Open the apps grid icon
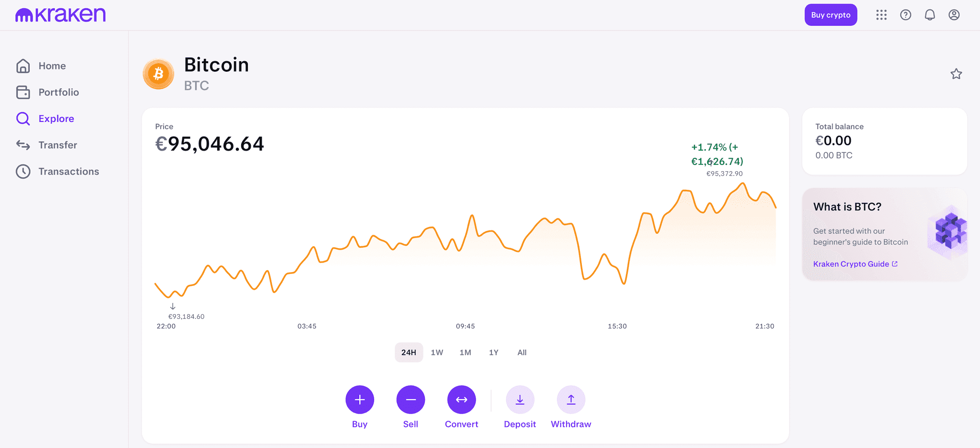The height and width of the screenshot is (448, 980). pos(881,15)
